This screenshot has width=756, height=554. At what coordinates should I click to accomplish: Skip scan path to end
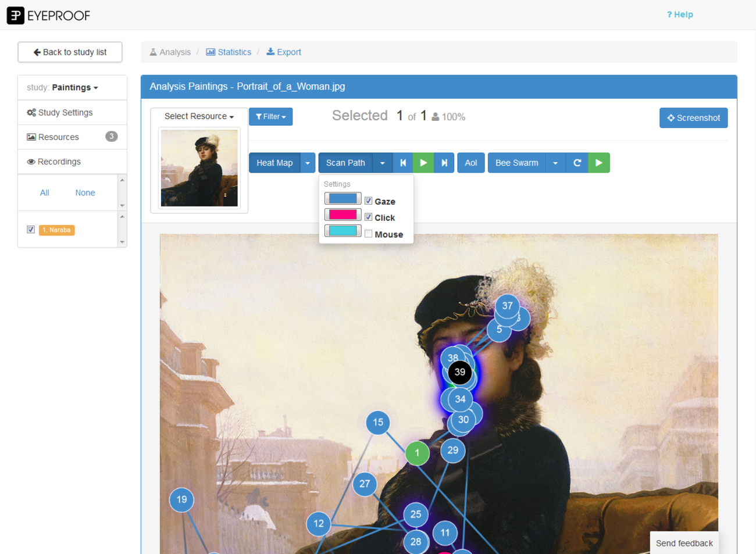(x=444, y=163)
